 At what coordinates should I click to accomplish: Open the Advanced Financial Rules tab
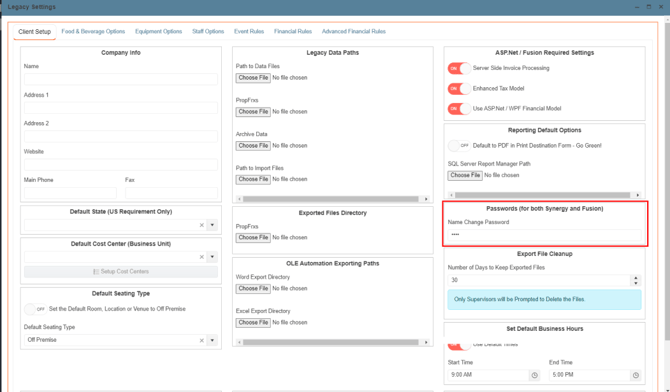[354, 31]
